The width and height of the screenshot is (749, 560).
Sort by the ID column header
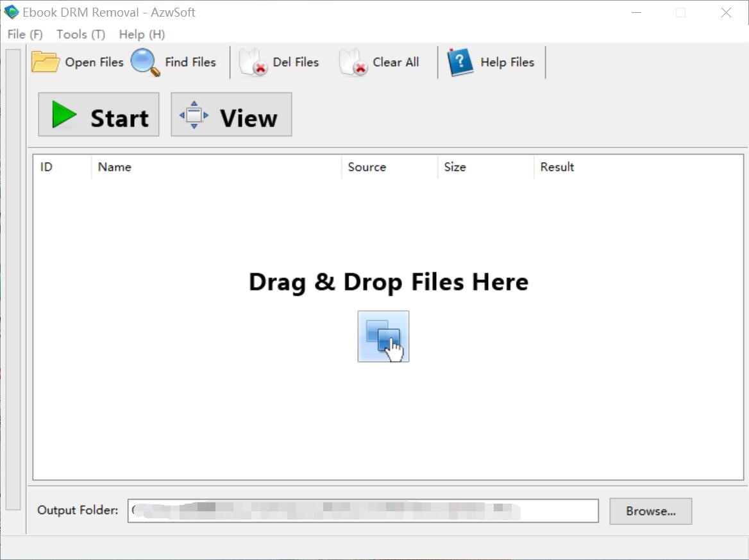pos(62,167)
